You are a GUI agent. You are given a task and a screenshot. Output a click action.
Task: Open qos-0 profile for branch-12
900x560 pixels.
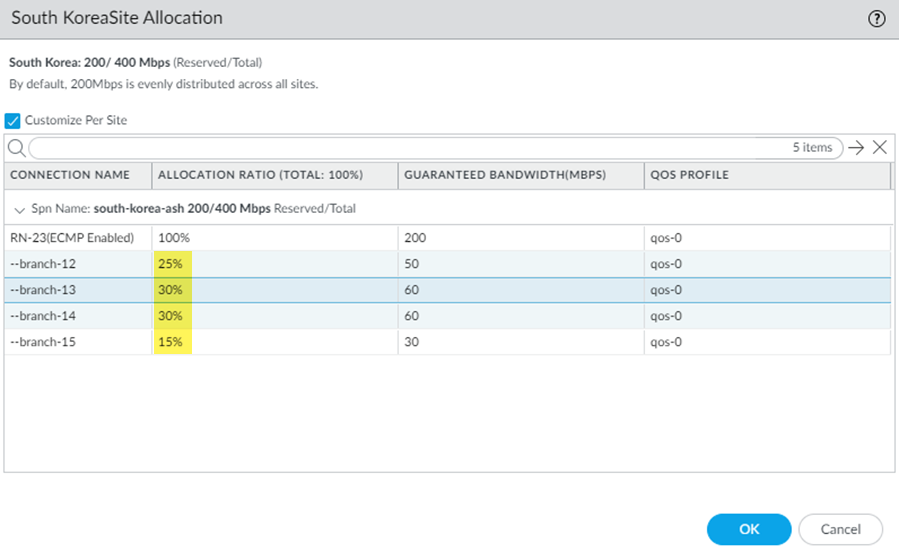coord(666,264)
